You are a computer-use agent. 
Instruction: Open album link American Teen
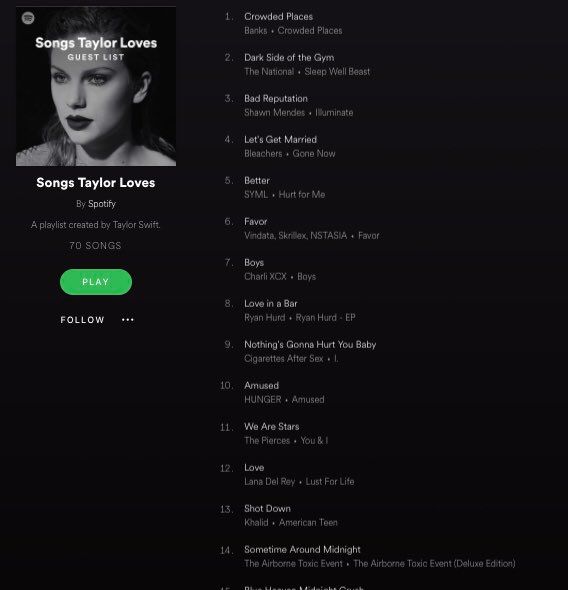pyautogui.click(x=308, y=523)
